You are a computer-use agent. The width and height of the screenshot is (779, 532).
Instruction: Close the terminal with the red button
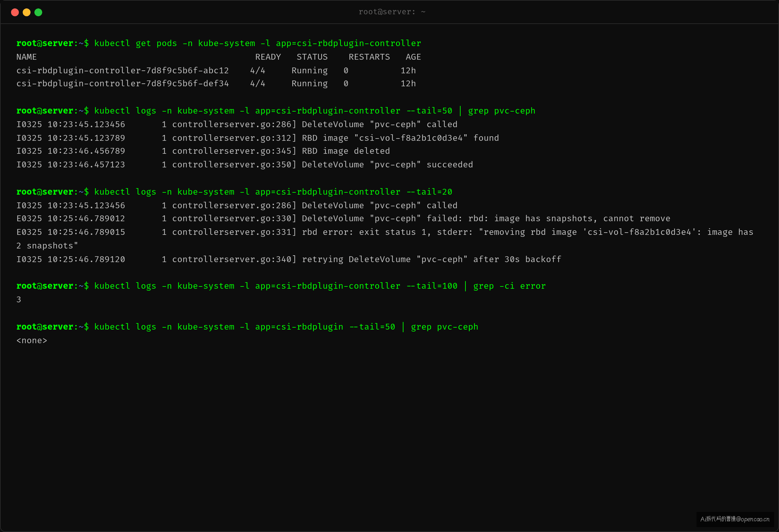15,12
